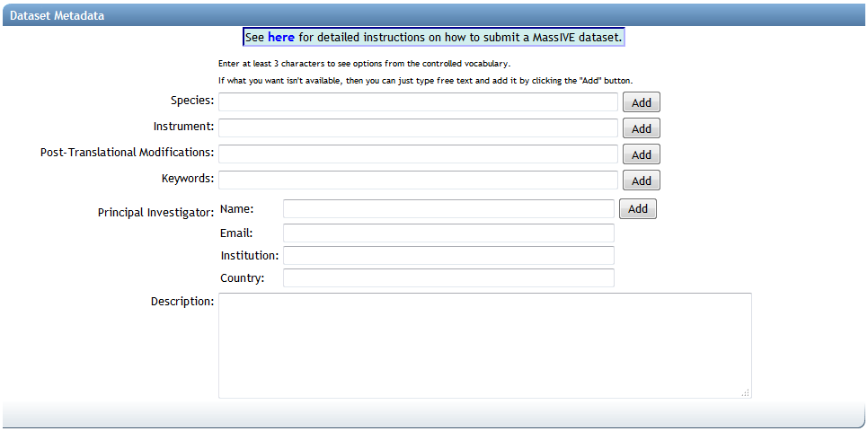Screen dimensions: 868x431
Task: Click the Description label text
Action: point(182,301)
